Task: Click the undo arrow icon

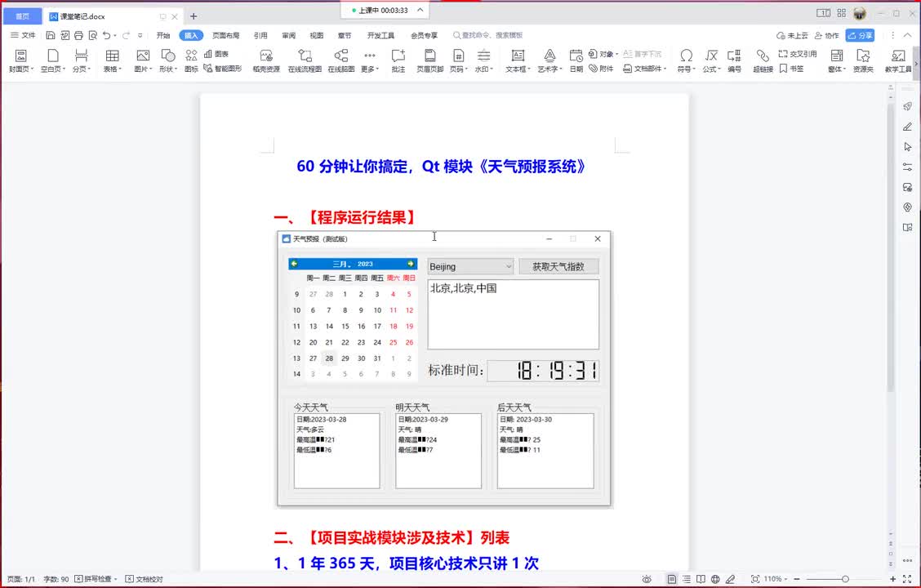Action: (x=106, y=35)
